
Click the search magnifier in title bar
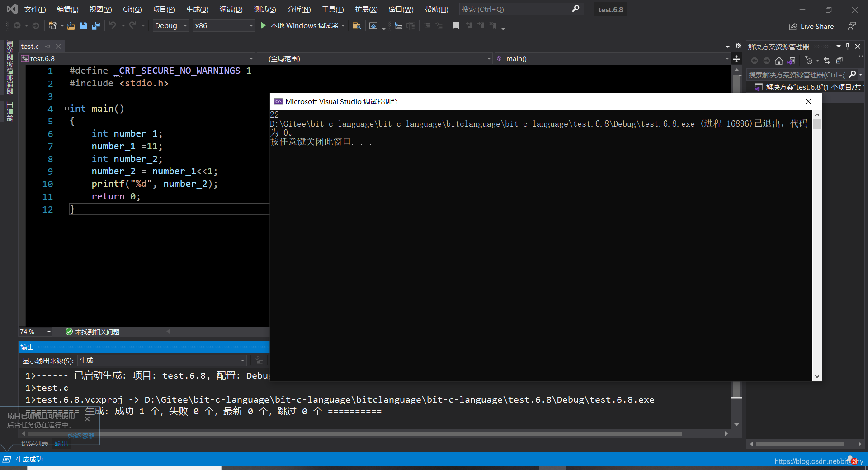pos(576,9)
